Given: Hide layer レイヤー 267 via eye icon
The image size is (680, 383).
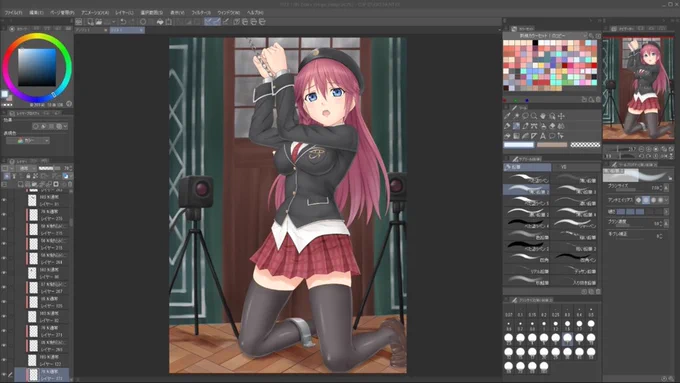Looking at the screenshot, I should coord(4,287).
